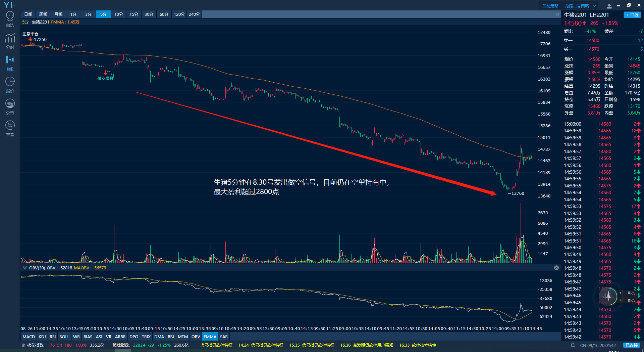The image size is (644, 352).
Task: Toggle the 已连接 connection status button
Action: pyautogui.click(x=632, y=345)
